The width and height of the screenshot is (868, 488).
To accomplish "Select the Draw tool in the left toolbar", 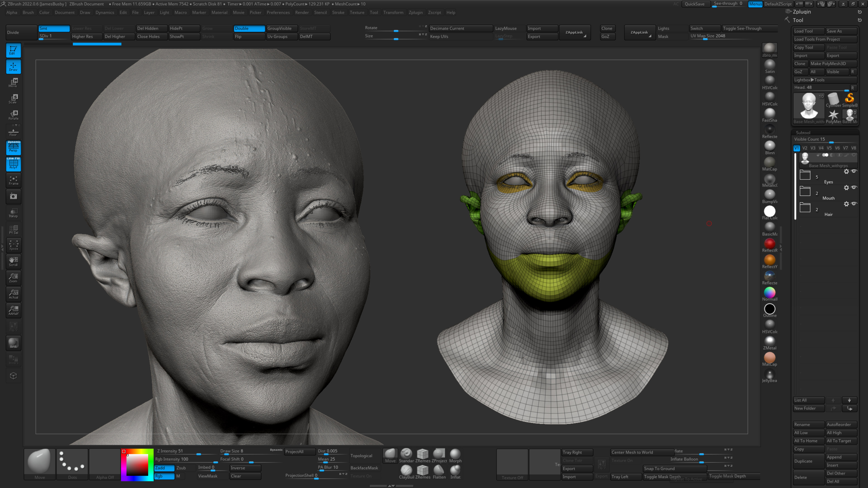I will [14, 66].
